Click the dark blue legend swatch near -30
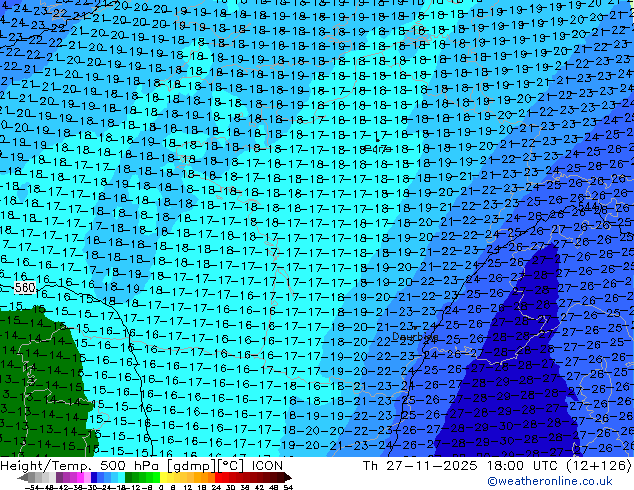This screenshot has width=634, height=490. 94,478
